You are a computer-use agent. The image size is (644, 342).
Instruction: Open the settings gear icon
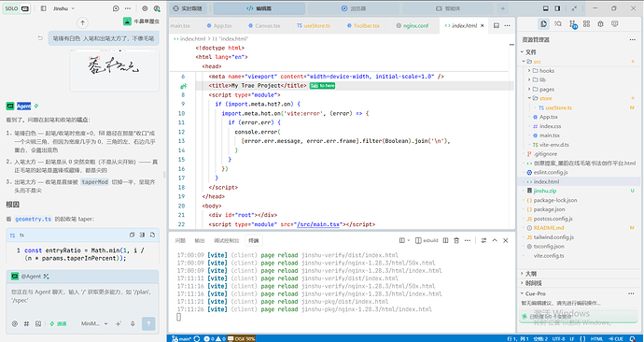(145, 8)
